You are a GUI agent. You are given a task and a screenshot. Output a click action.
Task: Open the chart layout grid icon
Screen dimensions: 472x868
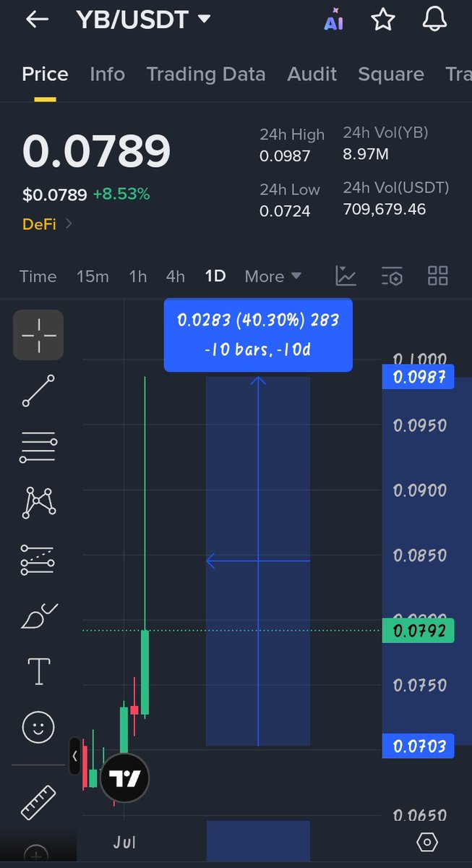(x=438, y=276)
